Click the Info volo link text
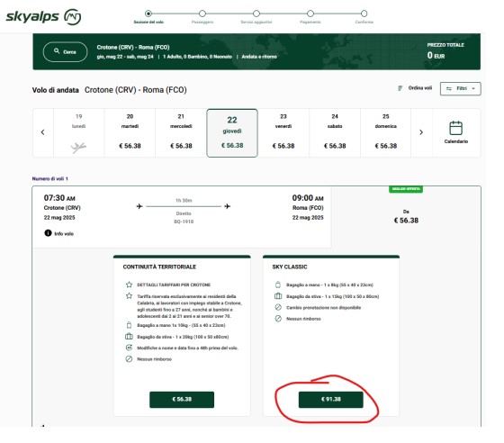Viewport: 504px width, 443px height. coord(64,234)
